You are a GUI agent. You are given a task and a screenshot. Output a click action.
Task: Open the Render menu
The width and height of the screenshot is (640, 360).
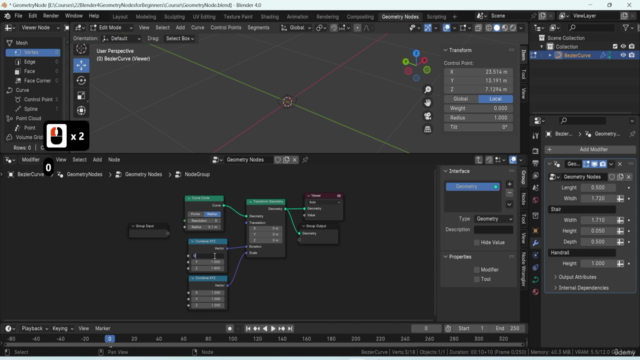(x=51, y=16)
